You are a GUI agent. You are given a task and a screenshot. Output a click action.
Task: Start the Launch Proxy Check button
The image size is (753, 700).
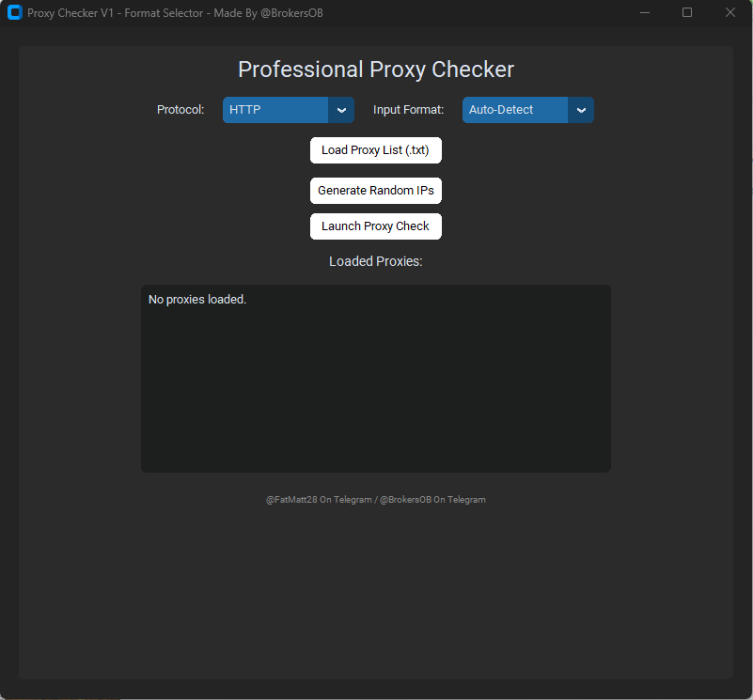point(375,226)
